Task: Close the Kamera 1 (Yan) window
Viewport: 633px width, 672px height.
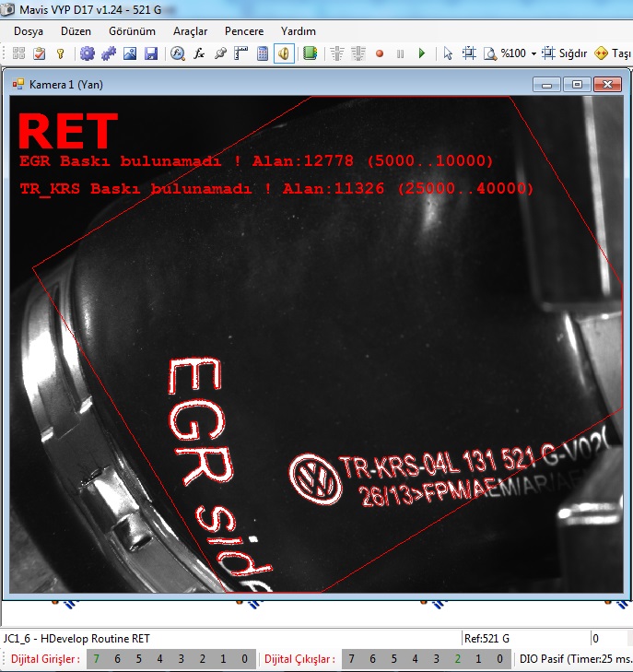Action: [x=607, y=85]
